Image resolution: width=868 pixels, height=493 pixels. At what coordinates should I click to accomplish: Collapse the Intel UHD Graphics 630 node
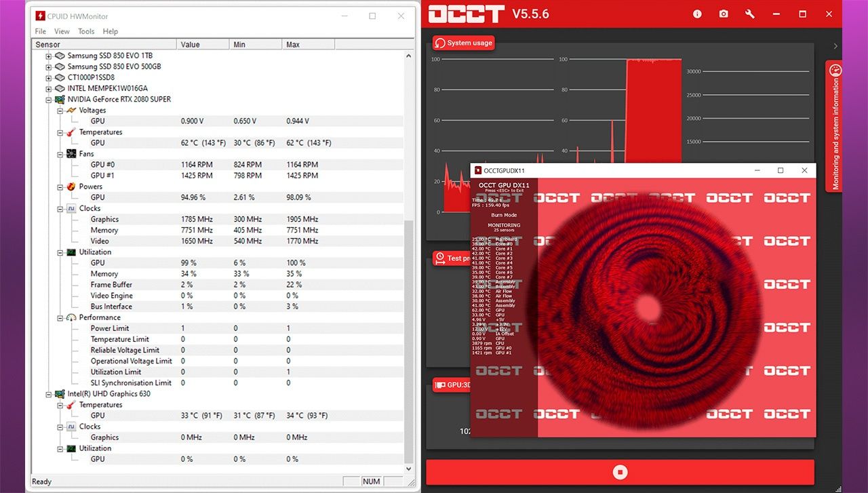coord(48,394)
